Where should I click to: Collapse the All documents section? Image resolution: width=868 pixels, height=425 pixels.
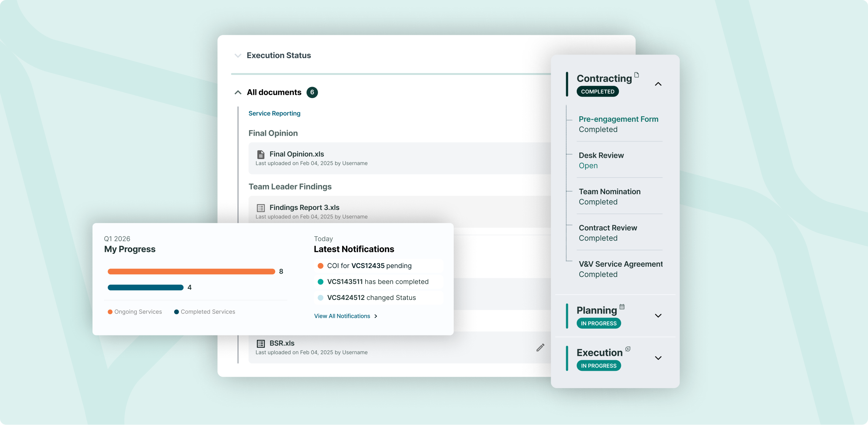click(x=238, y=92)
